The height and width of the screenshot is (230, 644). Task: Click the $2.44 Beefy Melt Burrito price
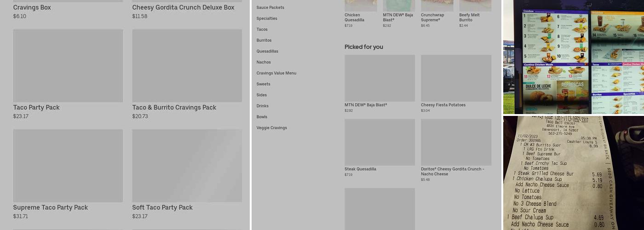tap(463, 26)
